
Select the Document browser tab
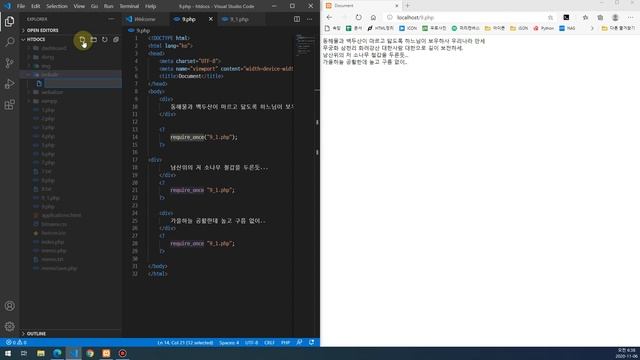pyautogui.click(x=361, y=6)
